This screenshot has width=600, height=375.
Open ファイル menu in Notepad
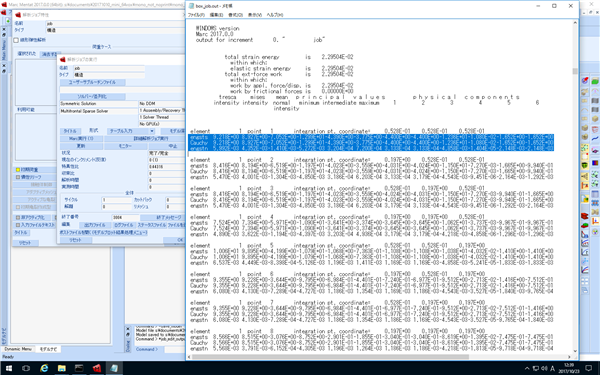pos(196,15)
